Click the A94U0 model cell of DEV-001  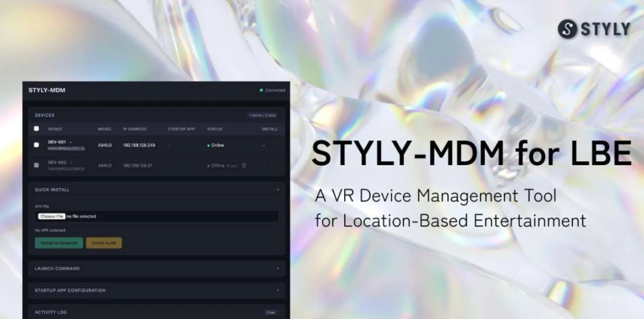point(105,145)
